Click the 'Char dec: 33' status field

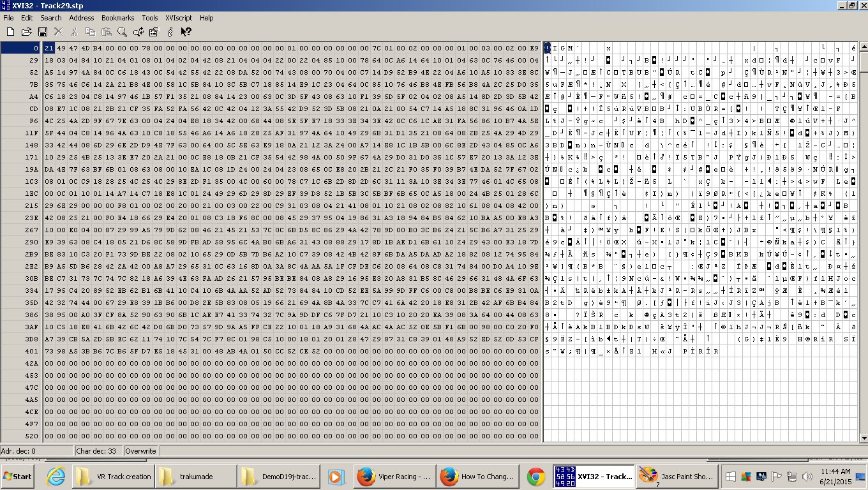[x=98, y=450]
